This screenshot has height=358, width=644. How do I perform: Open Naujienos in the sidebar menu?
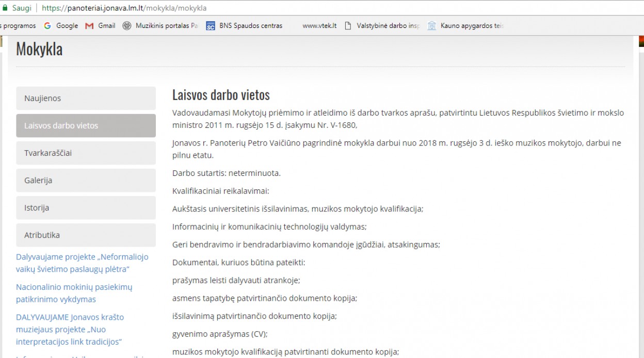point(86,99)
